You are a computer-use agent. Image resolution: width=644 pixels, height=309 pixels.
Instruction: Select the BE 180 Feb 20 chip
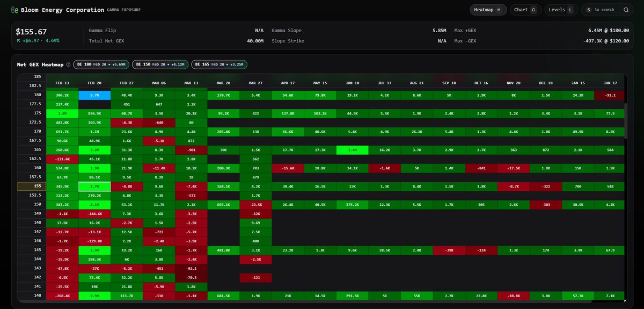[101, 64]
